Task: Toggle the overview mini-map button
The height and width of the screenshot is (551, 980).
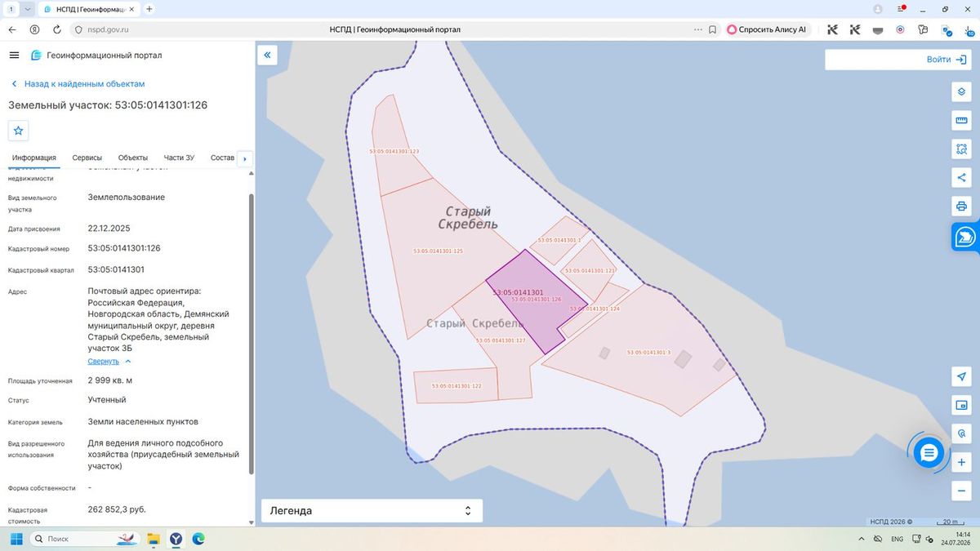Action: (x=961, y=405)
